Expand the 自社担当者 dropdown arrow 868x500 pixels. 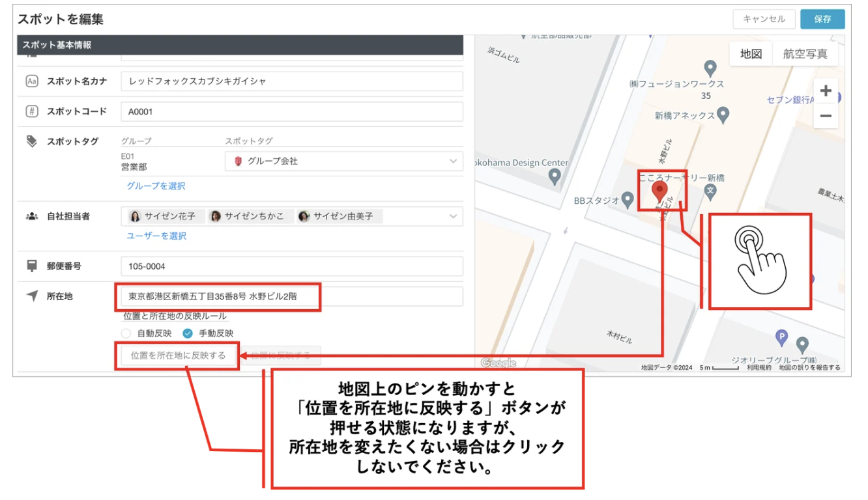[454, 216]
